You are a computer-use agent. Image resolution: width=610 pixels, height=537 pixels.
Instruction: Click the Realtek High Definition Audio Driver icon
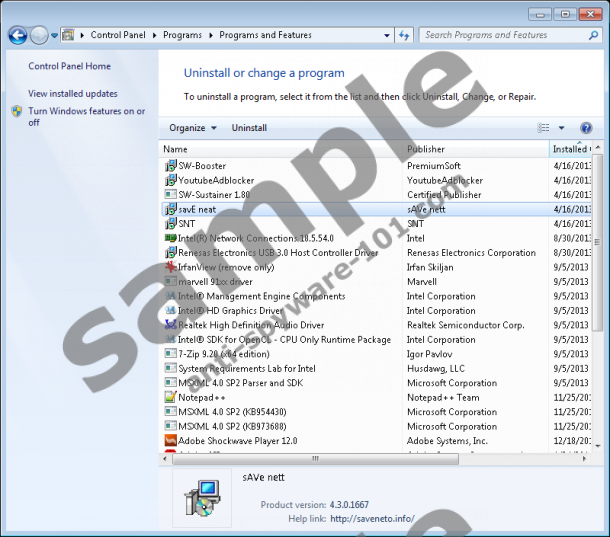pyautogui.click(x=170, y=325)
